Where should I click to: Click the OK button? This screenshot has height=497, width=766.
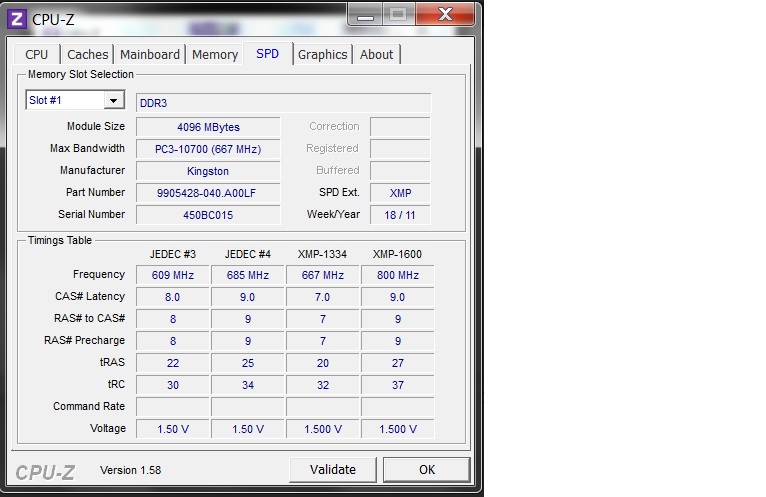click(427, 470)
